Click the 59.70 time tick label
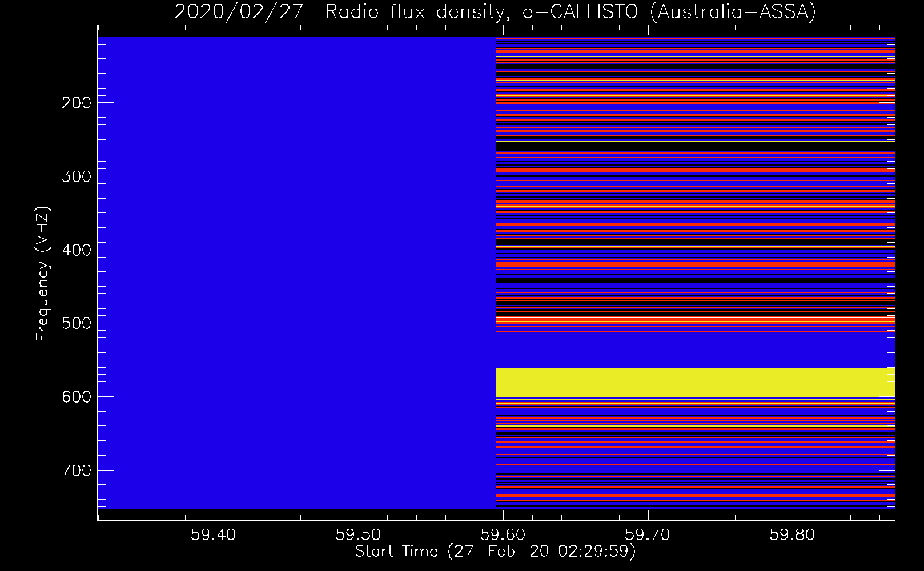 (x=648, y=534)
